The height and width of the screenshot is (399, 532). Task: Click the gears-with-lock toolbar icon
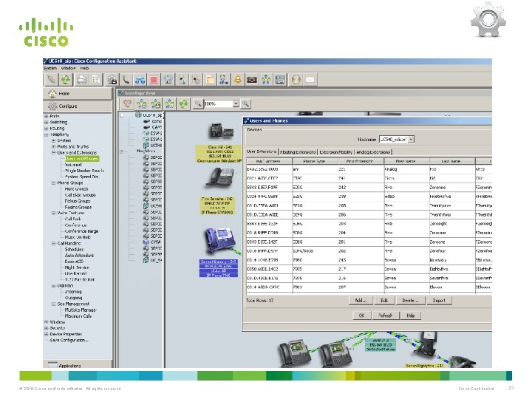coord(112,80)
